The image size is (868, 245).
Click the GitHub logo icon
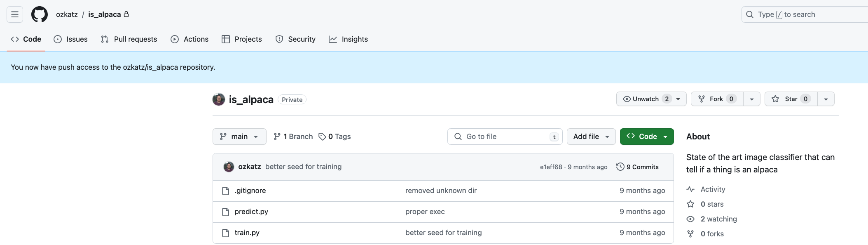[x=40, y=14]
